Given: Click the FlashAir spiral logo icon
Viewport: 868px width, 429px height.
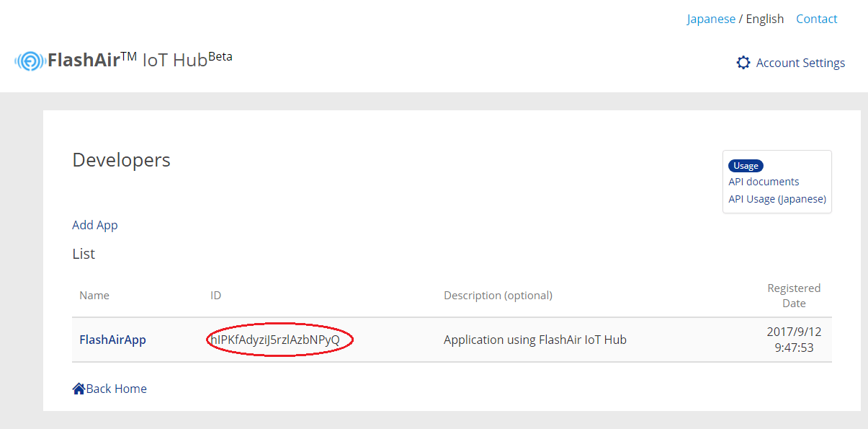Looking at the screenshot, I should pos(29,61).
